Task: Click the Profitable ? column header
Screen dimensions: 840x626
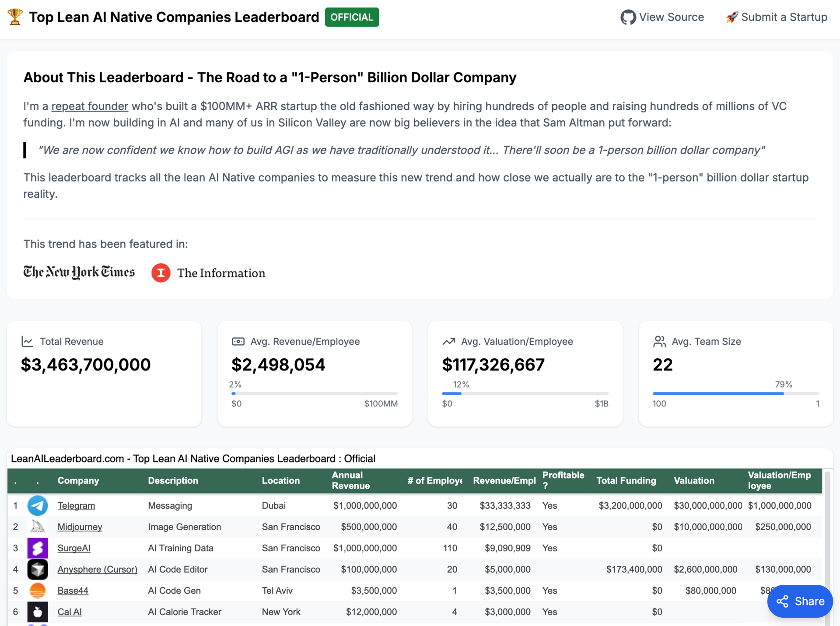Action: click(563, 480)
